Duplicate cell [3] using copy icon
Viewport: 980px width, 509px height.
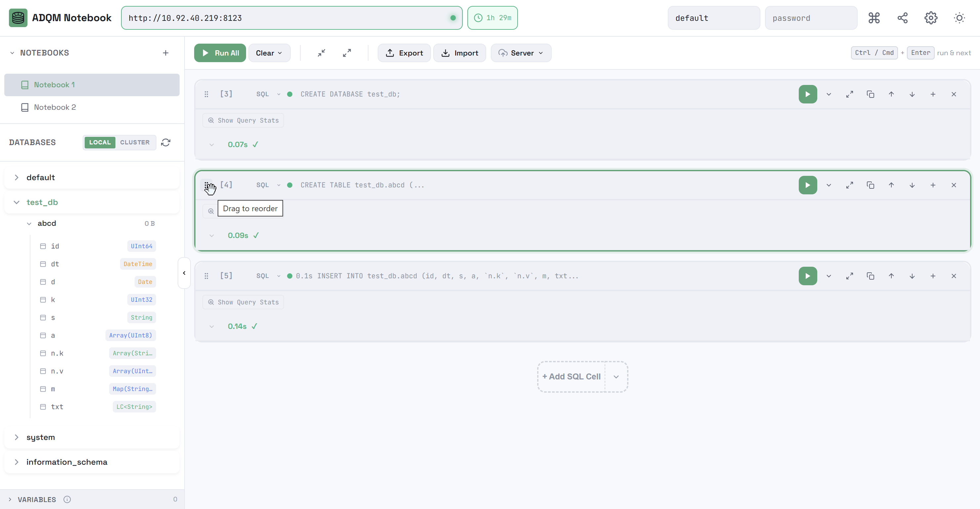click(870, 94)
